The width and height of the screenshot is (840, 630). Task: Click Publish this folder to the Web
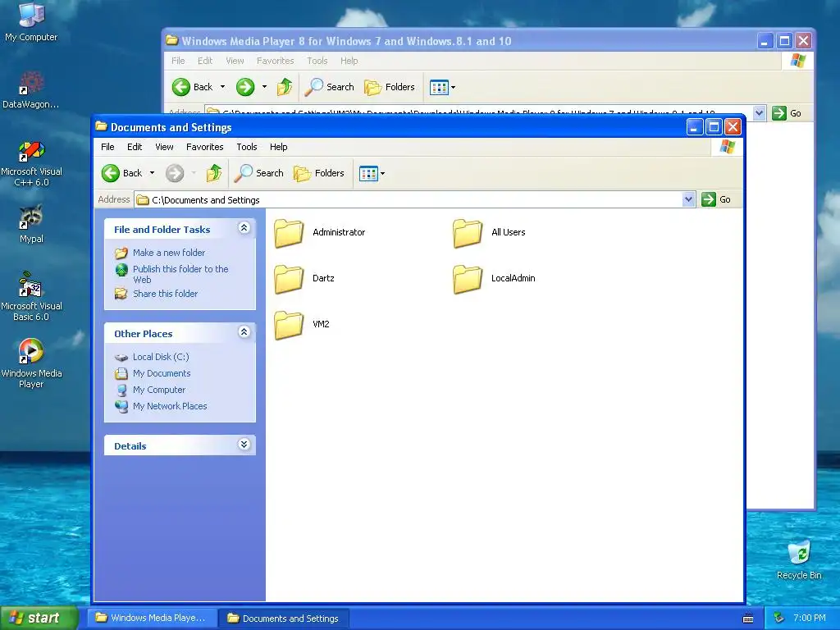point(180,274)
